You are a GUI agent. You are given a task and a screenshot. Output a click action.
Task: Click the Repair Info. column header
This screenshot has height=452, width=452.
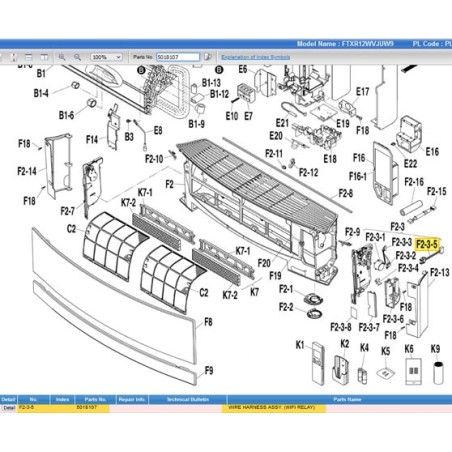[x=132, y=399]
